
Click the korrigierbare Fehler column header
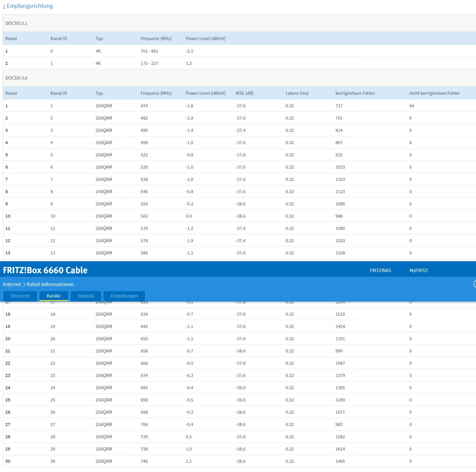(355, 93)
